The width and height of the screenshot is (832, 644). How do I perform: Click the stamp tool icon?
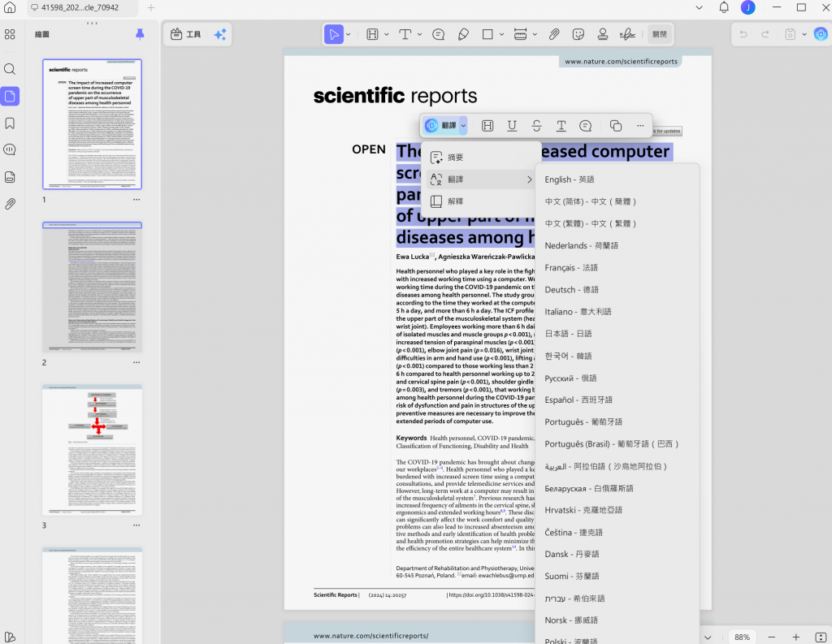pyautogui.click(x=603, y=34)
